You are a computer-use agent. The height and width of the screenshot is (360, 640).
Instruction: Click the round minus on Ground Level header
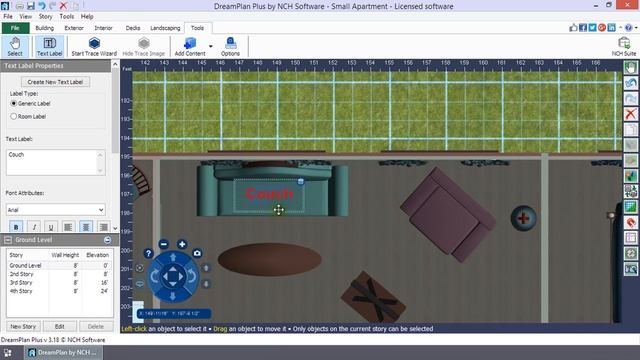(107, 240)
